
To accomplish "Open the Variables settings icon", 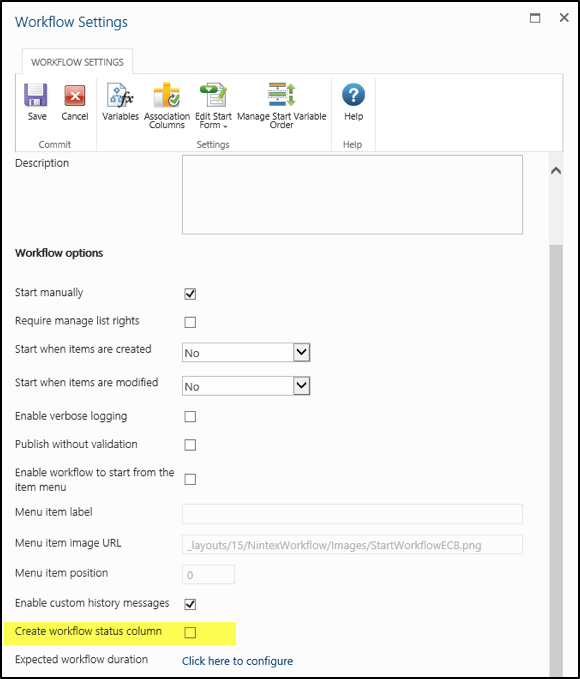I will 120,95.
